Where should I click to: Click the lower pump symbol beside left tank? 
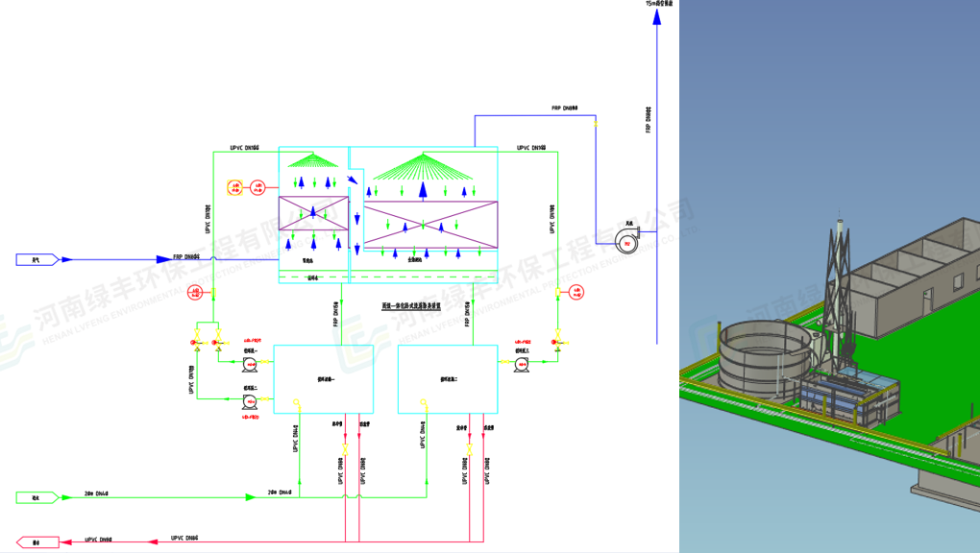click(250, 397)
